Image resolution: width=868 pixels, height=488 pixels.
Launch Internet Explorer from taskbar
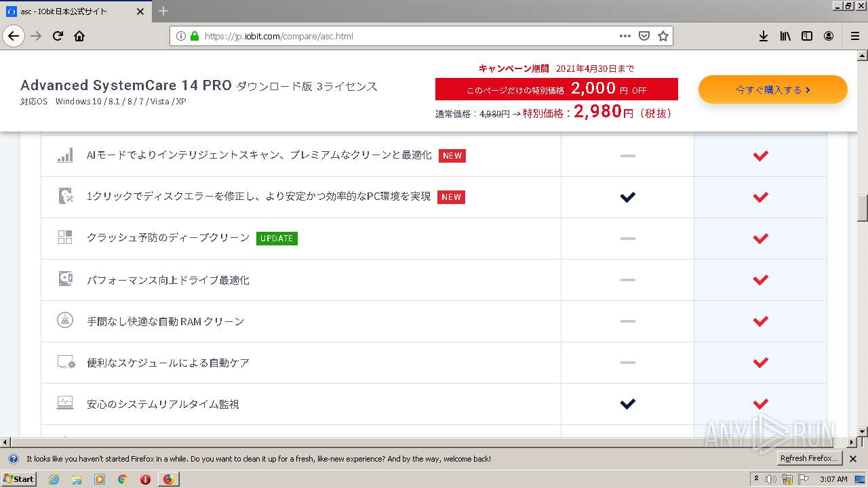[x=54, y=479]
